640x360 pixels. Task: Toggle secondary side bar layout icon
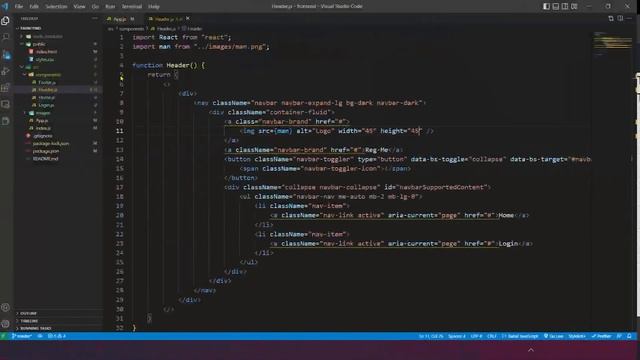[x=565, y=6]
